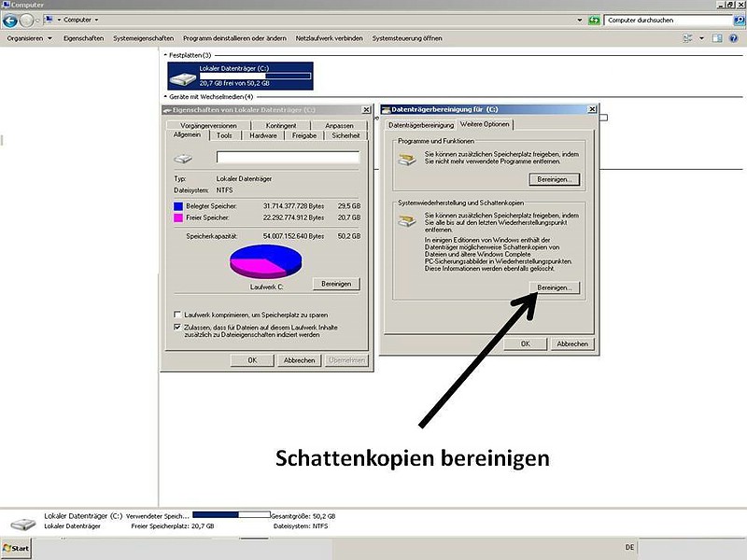
Task: Click Bereinigen for Systemwiederherstellung und Schattenkopien
Action: coord(554,287)
